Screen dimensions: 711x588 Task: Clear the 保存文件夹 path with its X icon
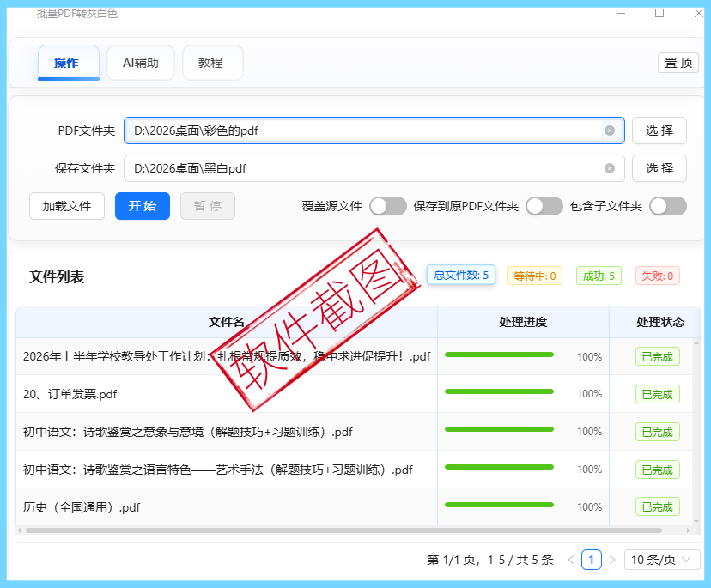[610, 168]
